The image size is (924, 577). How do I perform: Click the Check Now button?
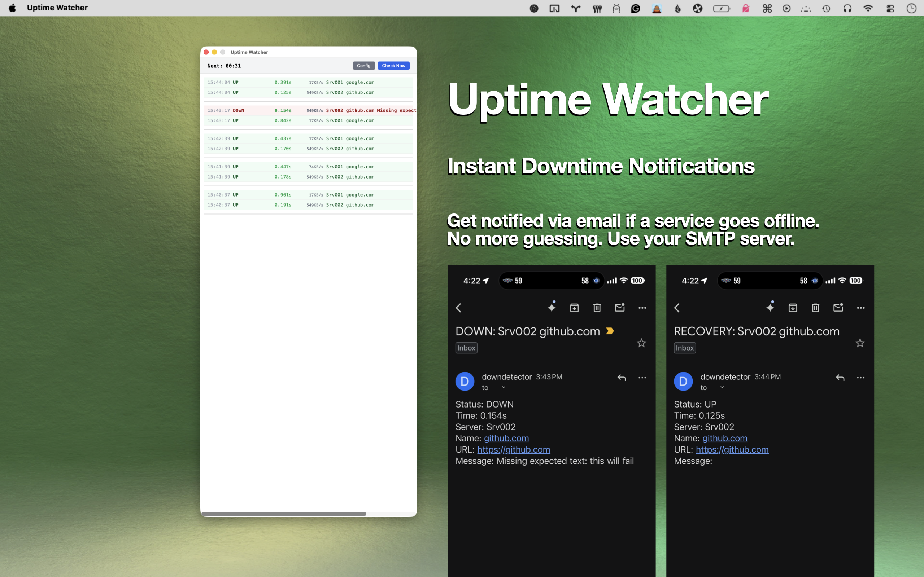pos(393,66)
